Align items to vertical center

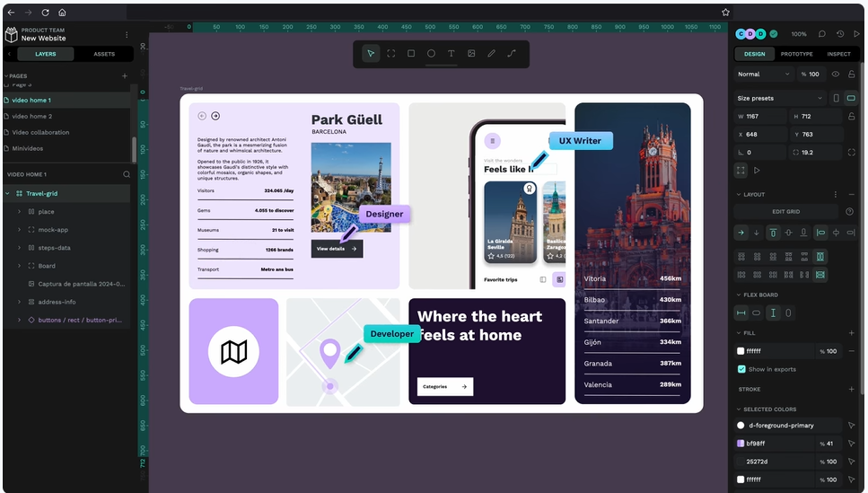coord(788,233)
